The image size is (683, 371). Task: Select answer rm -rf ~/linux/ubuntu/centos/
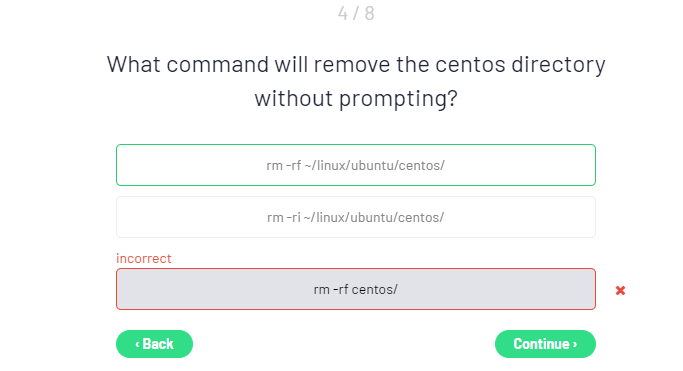point(355,165)
